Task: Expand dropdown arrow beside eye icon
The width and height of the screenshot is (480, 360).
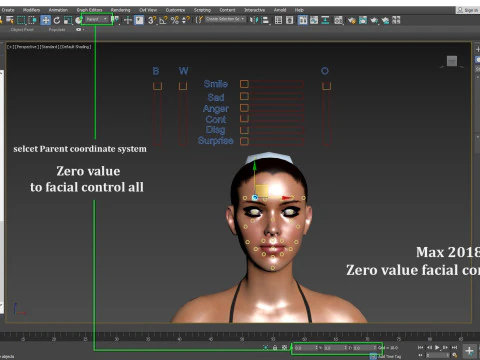Action: pyautogui.click(x=83, y=29)
